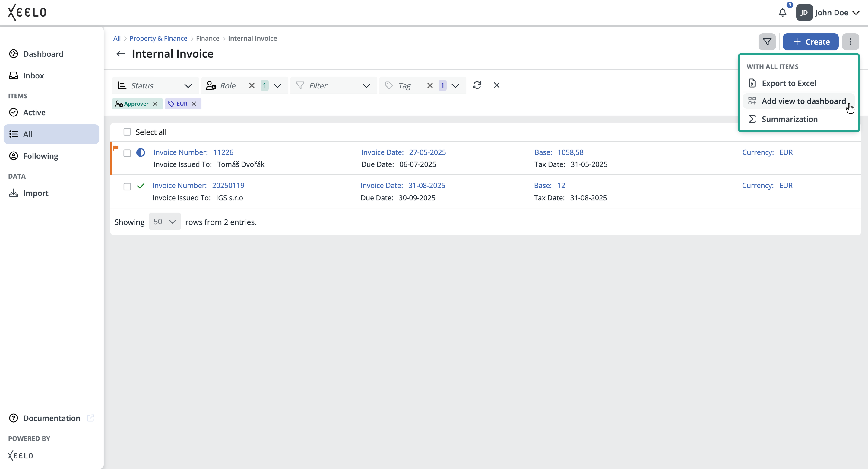Click the green checkmark status of invoice 20250119
The height and width of the screenshot is (469, 868).
click(141, 186)
